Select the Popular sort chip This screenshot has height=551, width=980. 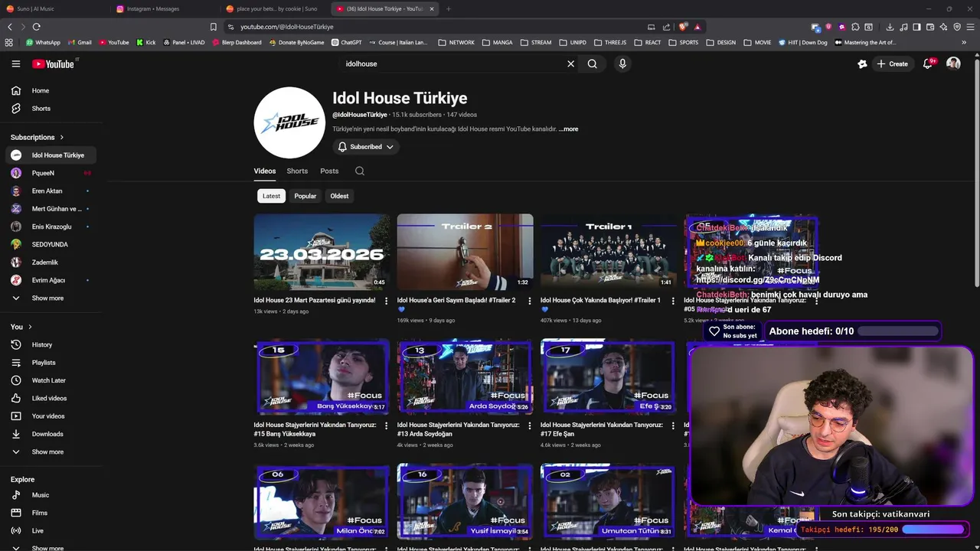pos(305,196)
